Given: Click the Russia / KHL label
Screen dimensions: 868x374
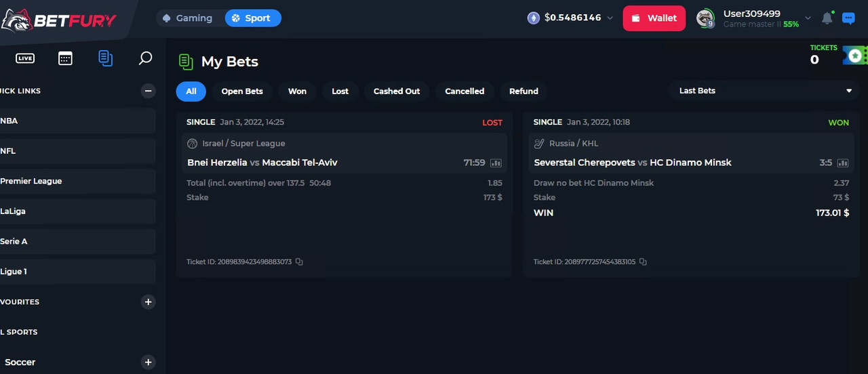Looking at the screenshot, I should [x=574, y=144].
